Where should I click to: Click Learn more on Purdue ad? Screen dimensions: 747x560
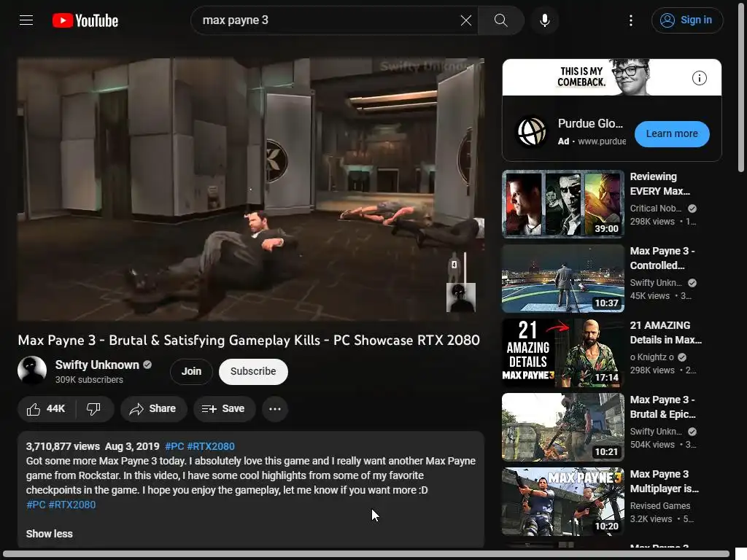pos(672,134)
